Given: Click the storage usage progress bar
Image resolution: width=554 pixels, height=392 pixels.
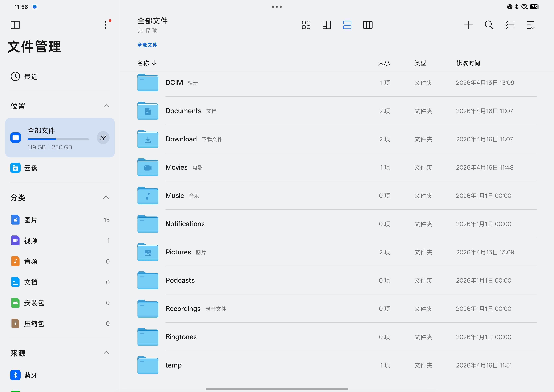Looking at the screenshot, I should 58,139.
